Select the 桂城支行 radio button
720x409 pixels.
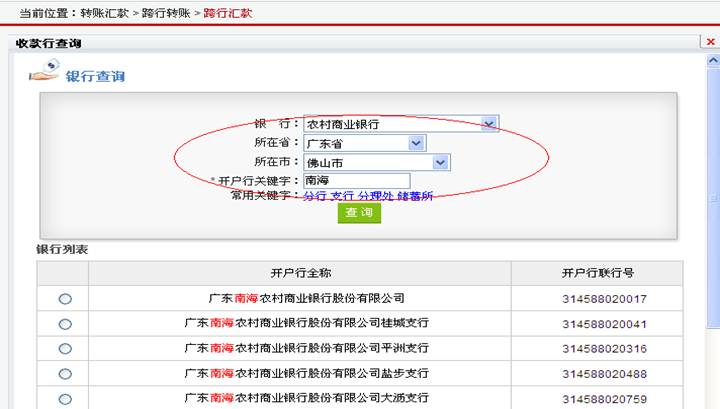click(65, 324)
